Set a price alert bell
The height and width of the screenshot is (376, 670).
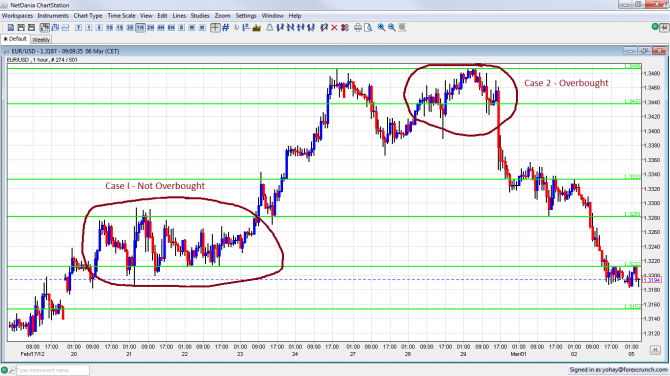(270, 27)
